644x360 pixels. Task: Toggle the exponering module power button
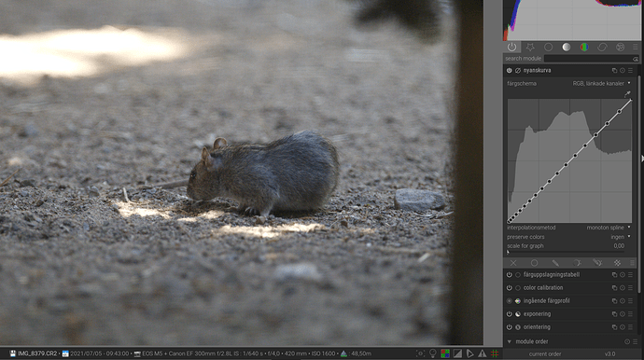tap(510, 314)
